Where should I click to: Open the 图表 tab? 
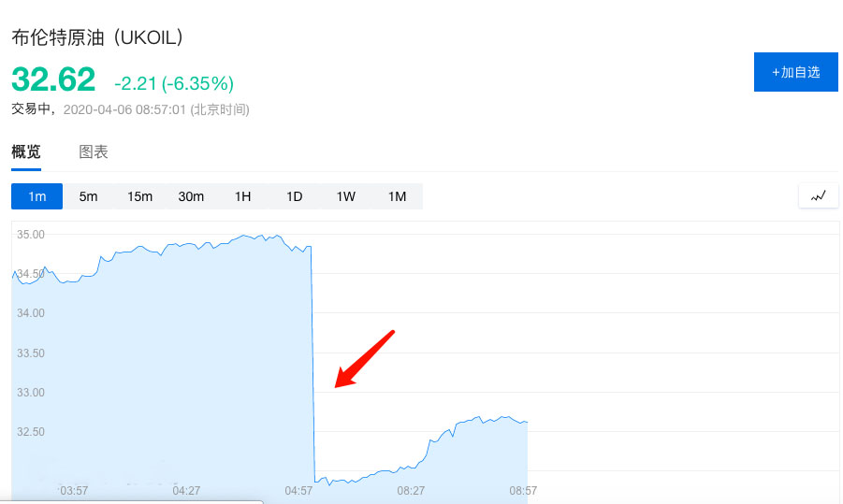coord(94,152)
